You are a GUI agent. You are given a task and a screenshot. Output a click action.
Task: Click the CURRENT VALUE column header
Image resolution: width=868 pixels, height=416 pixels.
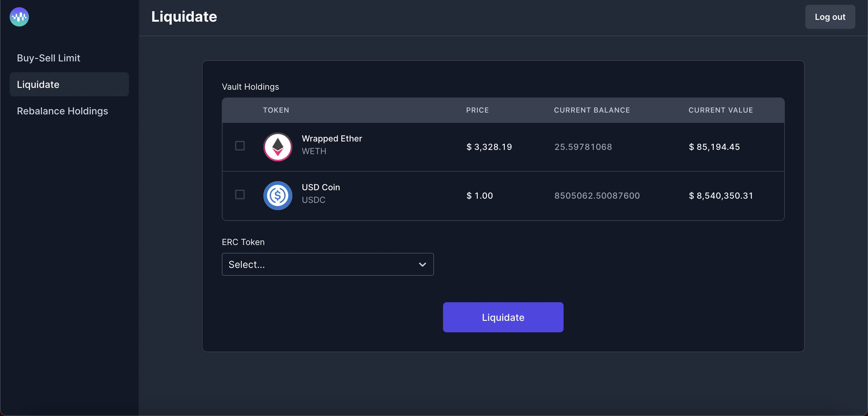point(720,110)
